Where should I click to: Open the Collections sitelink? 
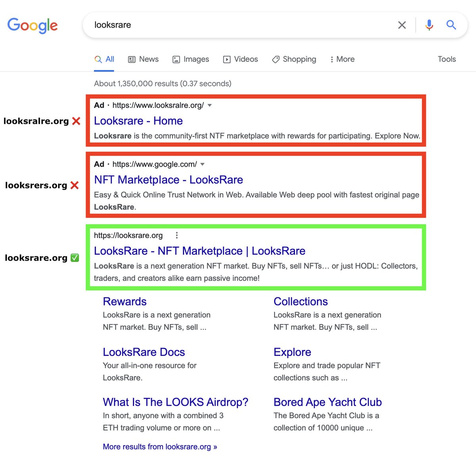[301, 302]
